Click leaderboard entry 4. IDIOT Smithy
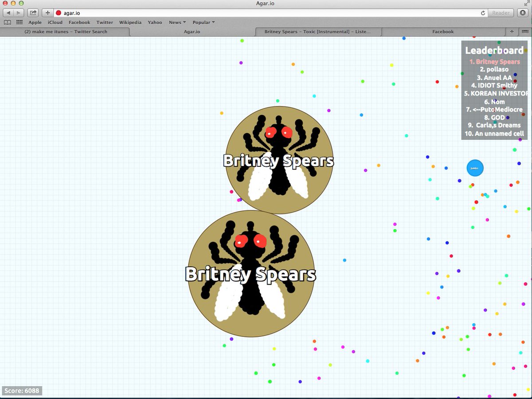 (494, 85)
